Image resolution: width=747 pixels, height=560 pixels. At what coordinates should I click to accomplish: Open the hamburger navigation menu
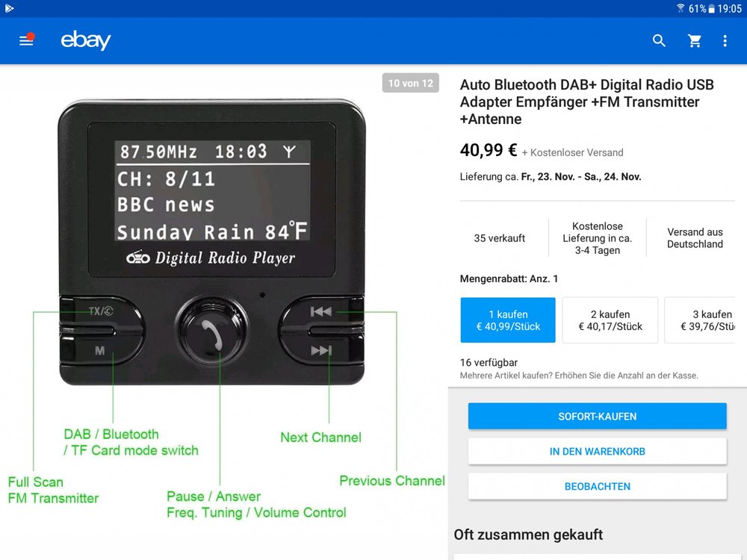coord(26,41)
